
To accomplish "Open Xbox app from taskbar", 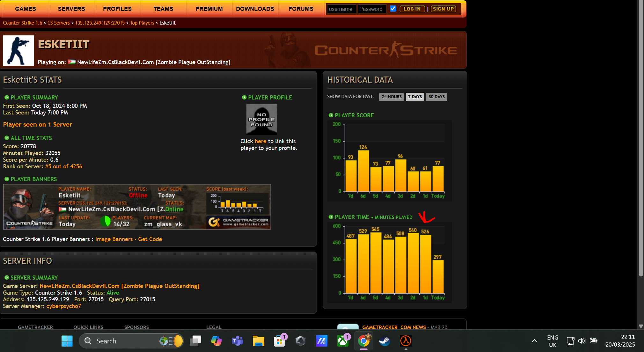I will 343,341.
